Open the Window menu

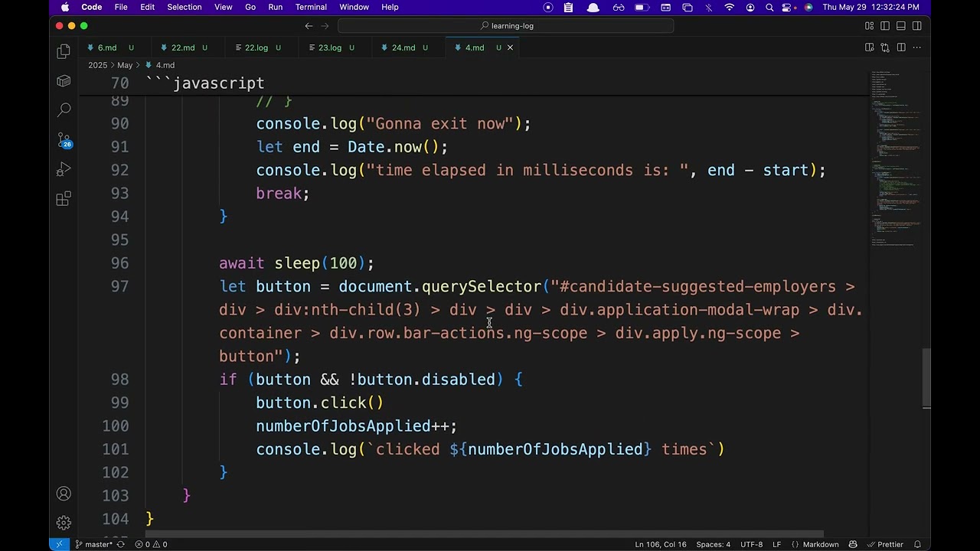point(354,7)
